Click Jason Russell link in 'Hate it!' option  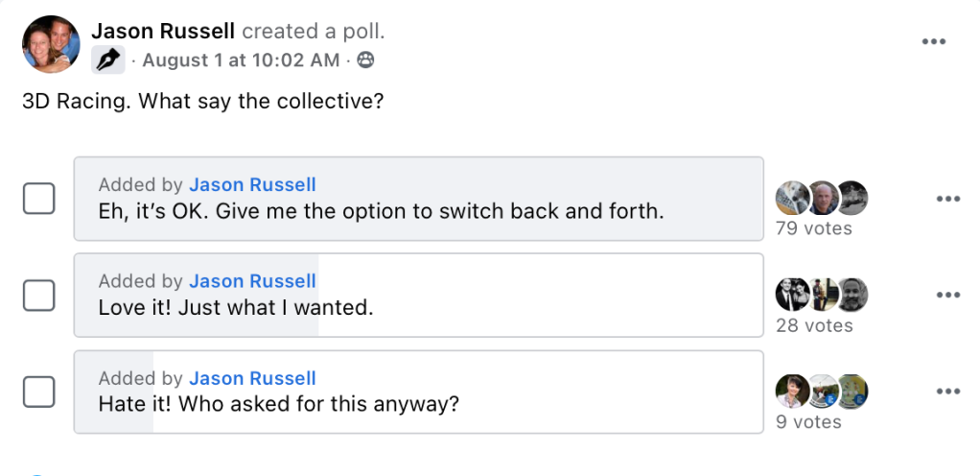point(252,378)
